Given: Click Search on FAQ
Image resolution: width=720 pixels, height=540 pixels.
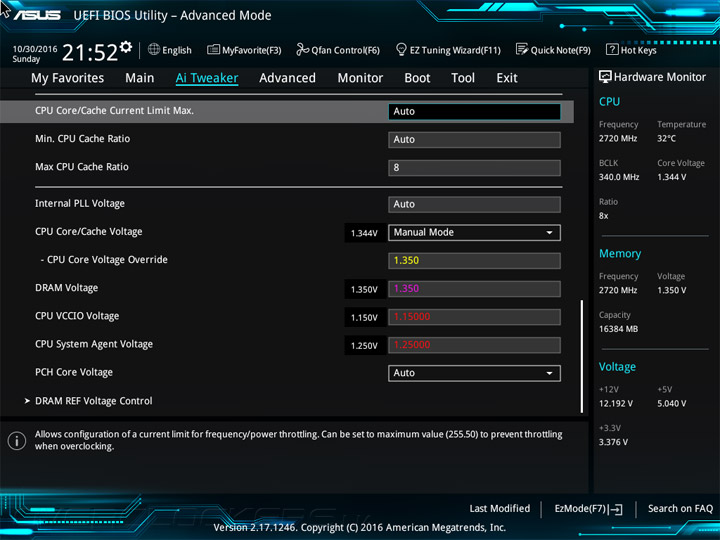Looking at the screenshot, I should pos(681,508).
